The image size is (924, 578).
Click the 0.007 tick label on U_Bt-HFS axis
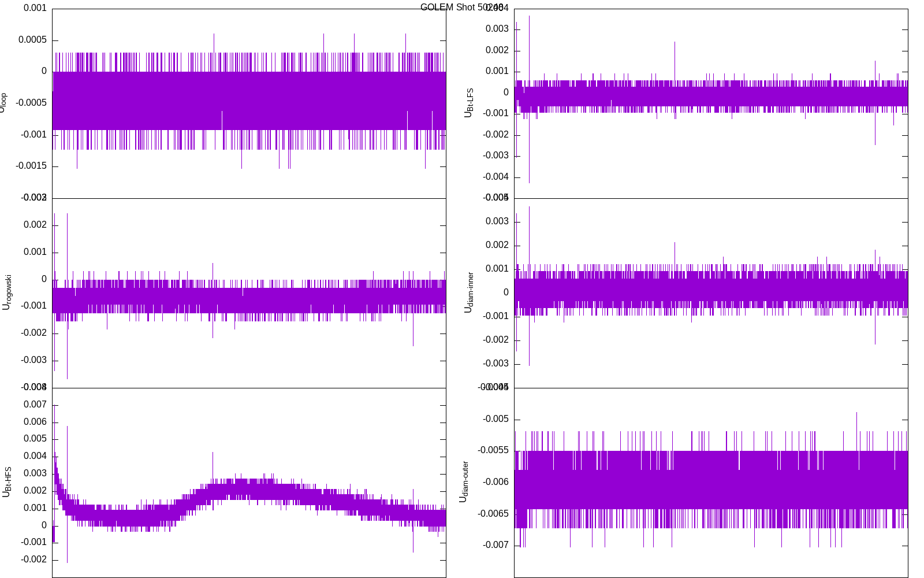(35, 405)
